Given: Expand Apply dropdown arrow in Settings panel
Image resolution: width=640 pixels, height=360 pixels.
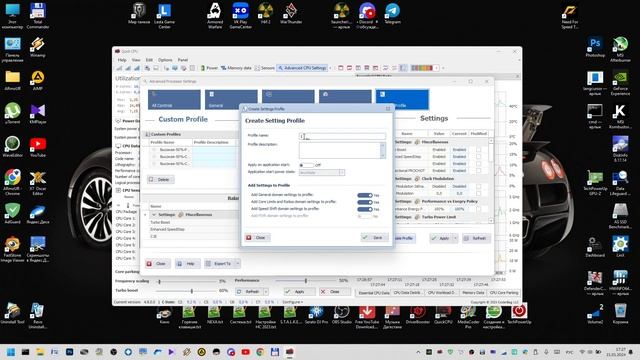Looking at the screenshot, I should (455, 238).
